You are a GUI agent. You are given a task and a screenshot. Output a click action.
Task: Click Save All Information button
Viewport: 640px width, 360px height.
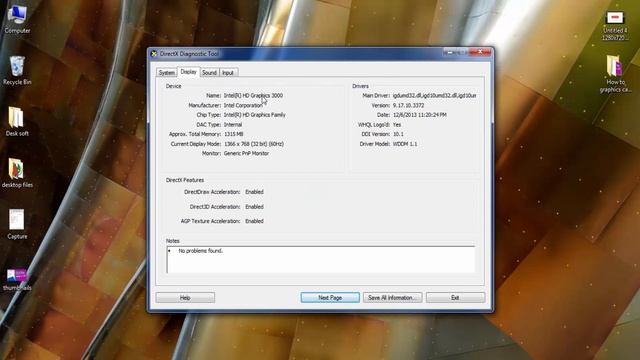point(392,298)
